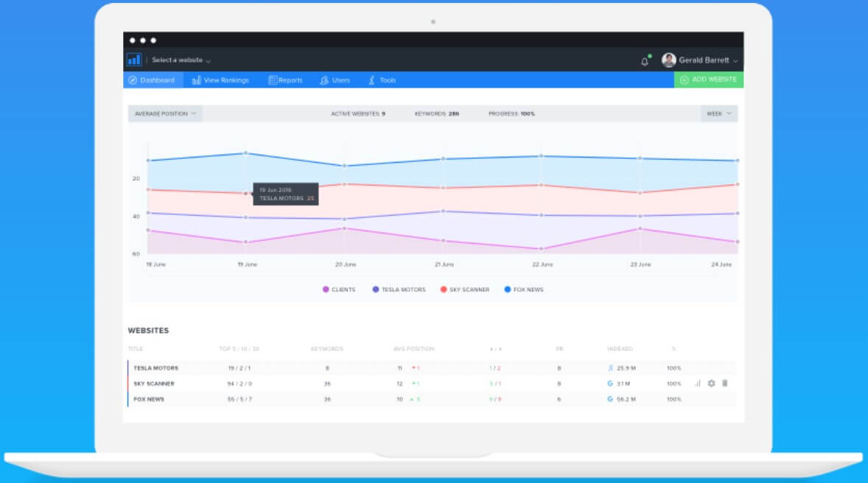Viewport: 868px width, 483px height.
Task: Toggle Clients series in chart legend
Action: (x=339, y=289)
